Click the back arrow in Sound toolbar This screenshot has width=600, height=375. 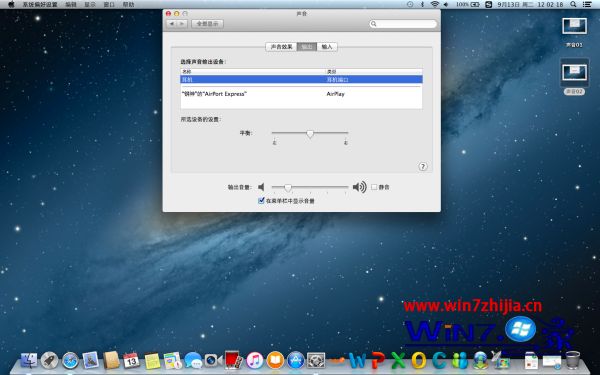(172, 24)
